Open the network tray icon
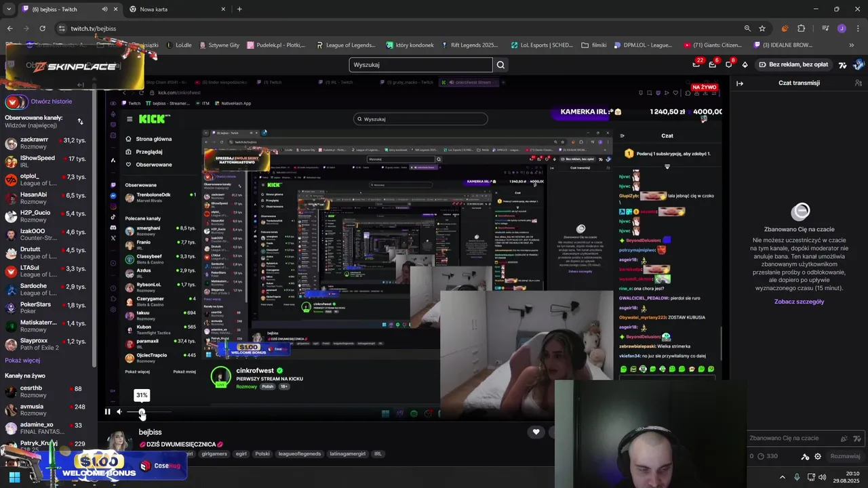868x488 pixels. pos(810,477)
